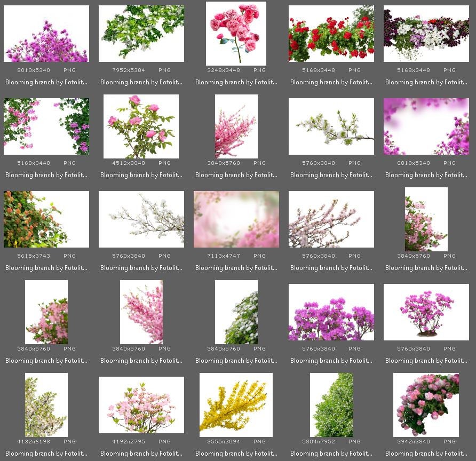Click the PNG label next to 5304x7952

click(354, 442)
